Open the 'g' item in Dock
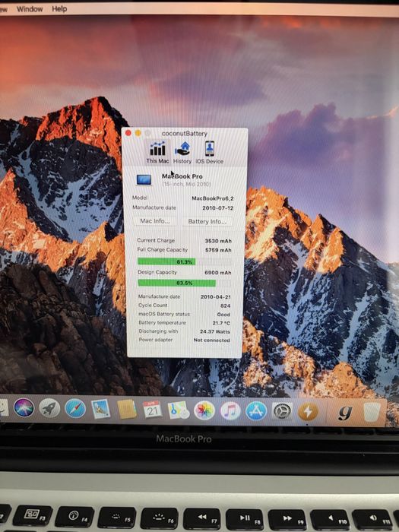399x532 pixels. [345, 412]
